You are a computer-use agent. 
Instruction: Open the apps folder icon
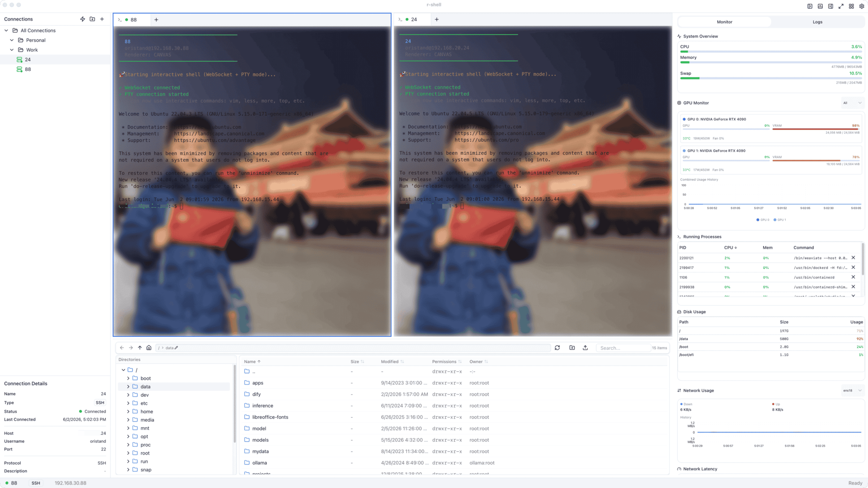pyautogui.click(x=247, y=383)
